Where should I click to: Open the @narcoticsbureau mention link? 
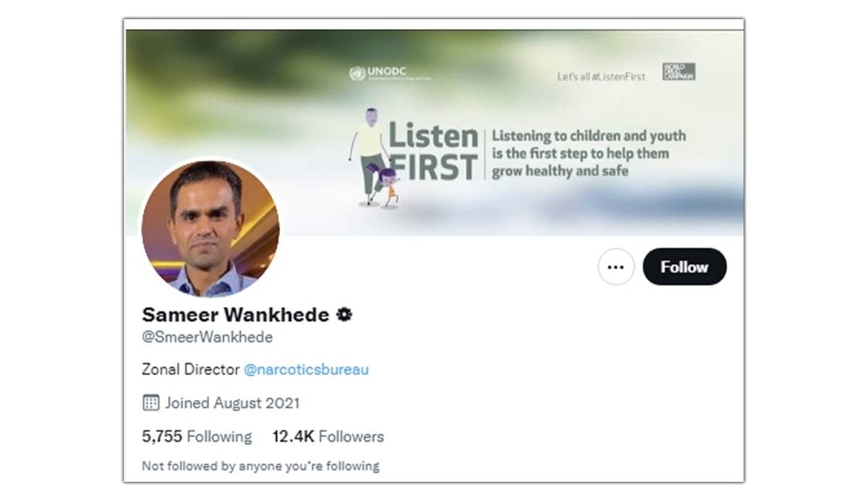pos(306,369)
